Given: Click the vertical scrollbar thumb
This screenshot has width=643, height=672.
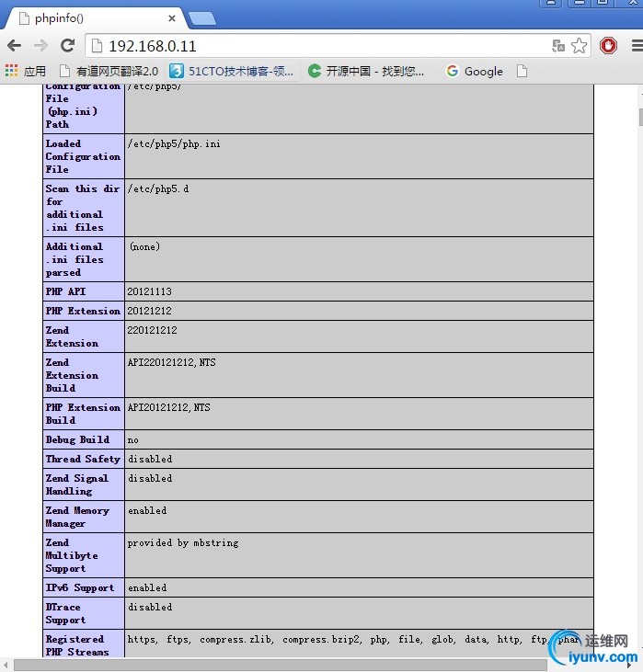Looking at the screenshot, I should [641, 117].
